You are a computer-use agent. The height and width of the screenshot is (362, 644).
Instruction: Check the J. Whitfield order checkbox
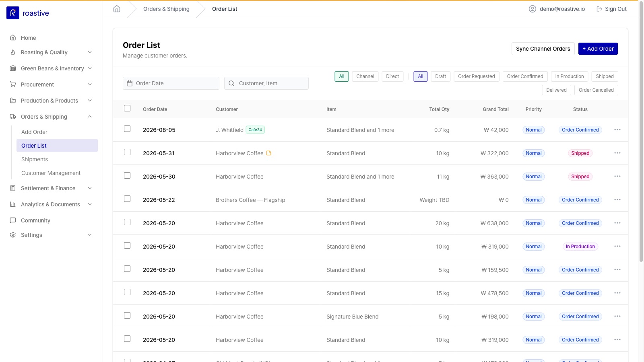click(x=127, y=129)
